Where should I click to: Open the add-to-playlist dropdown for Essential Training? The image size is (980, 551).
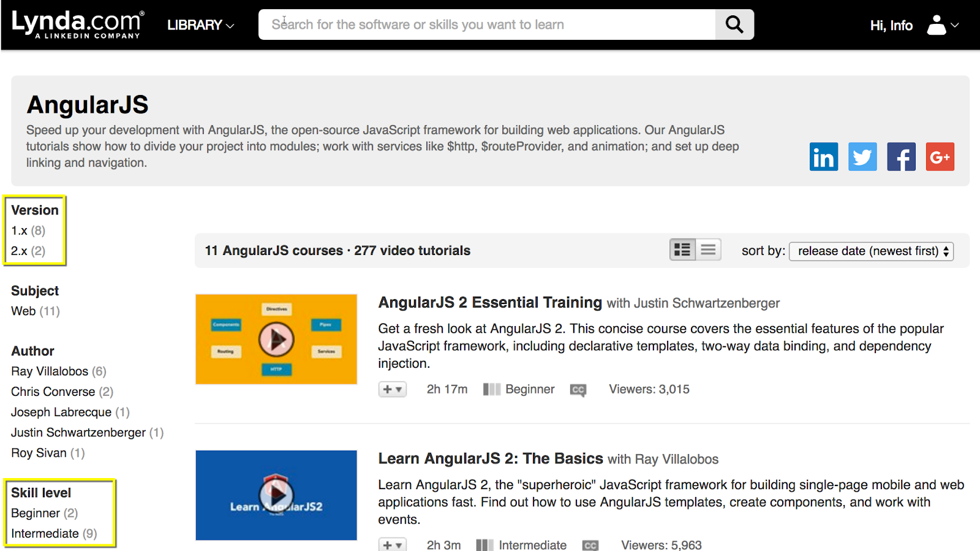pos(392,389)
